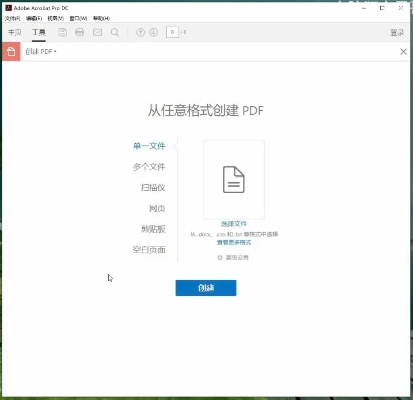
Task: Click 登录 sign-in link
Action: pos(397,33)
